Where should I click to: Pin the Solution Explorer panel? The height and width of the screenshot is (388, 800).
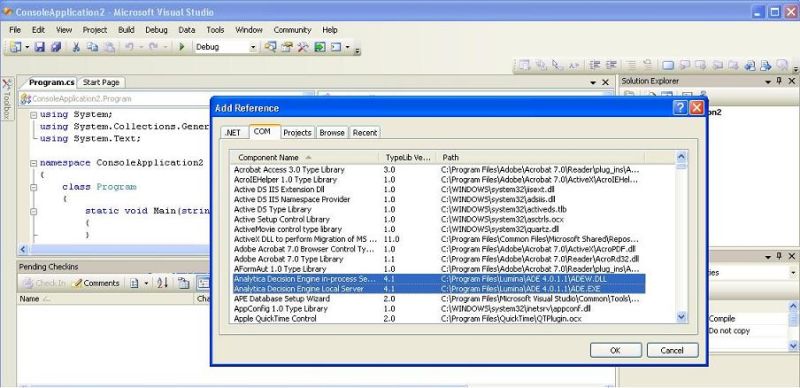point(779,81)
